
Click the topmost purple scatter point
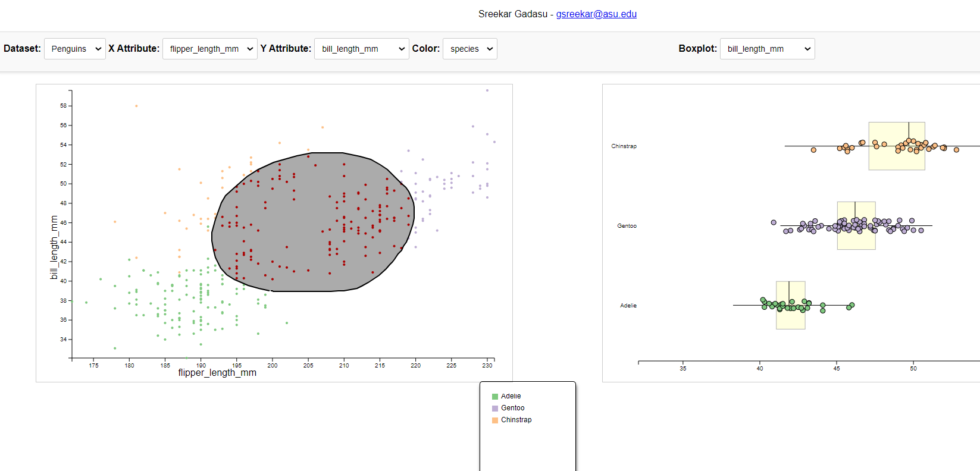click(487, 90)
